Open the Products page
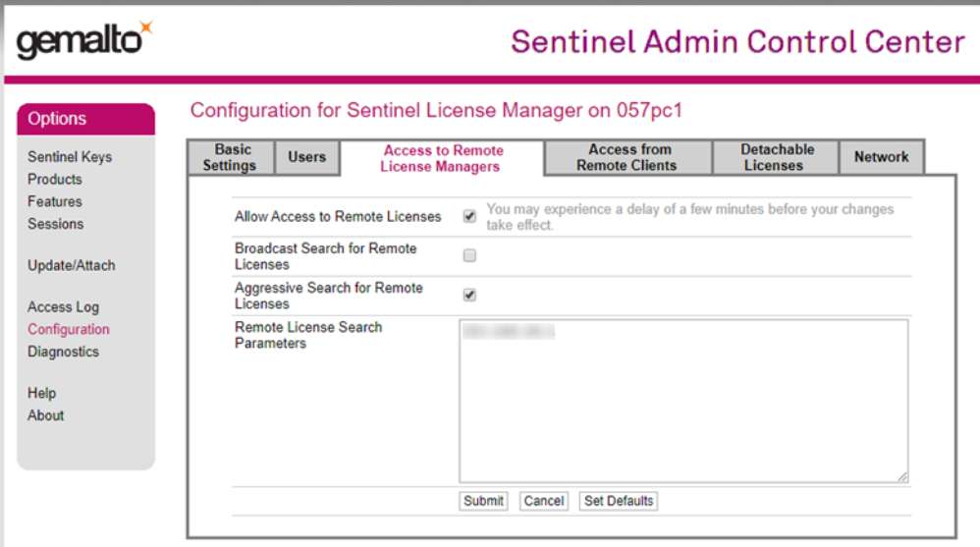980x547 pixels. (x=54, y=180)
